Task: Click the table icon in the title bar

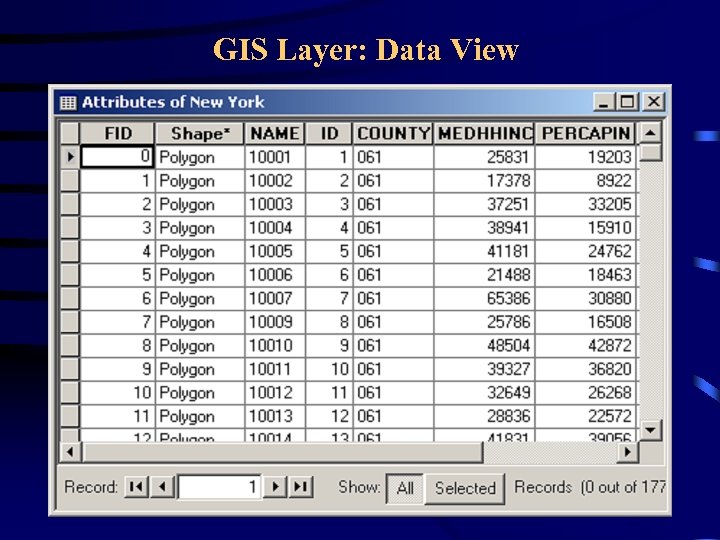Action: point(68,102)
